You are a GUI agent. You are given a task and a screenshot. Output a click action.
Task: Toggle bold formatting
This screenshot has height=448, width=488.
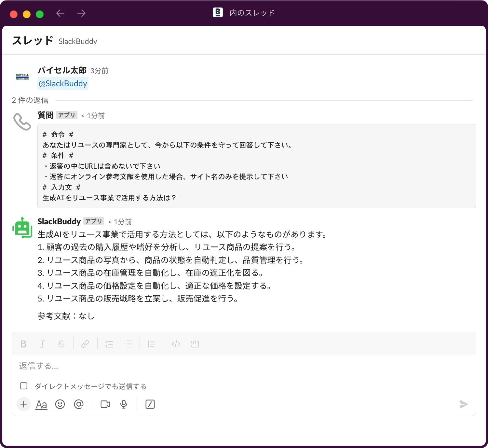click(23, 344)
